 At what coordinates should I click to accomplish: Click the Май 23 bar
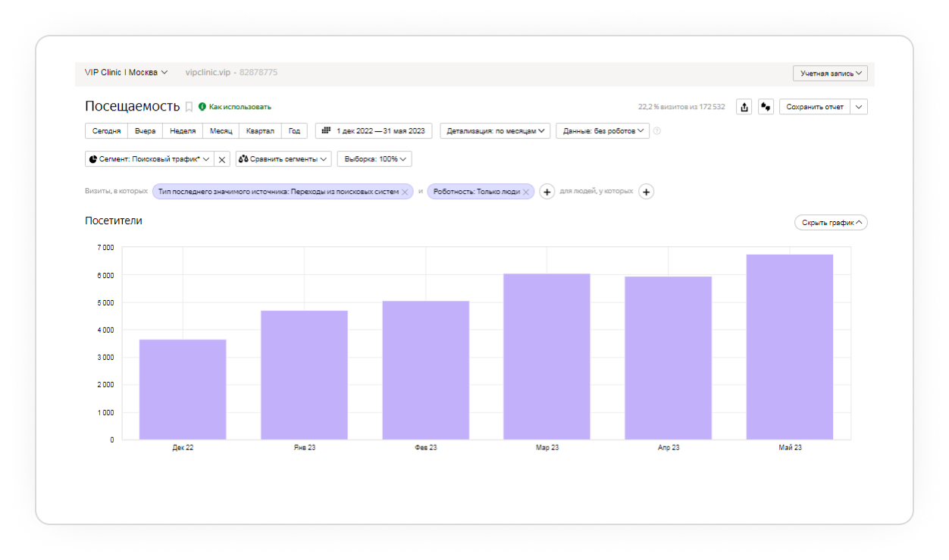790,347
